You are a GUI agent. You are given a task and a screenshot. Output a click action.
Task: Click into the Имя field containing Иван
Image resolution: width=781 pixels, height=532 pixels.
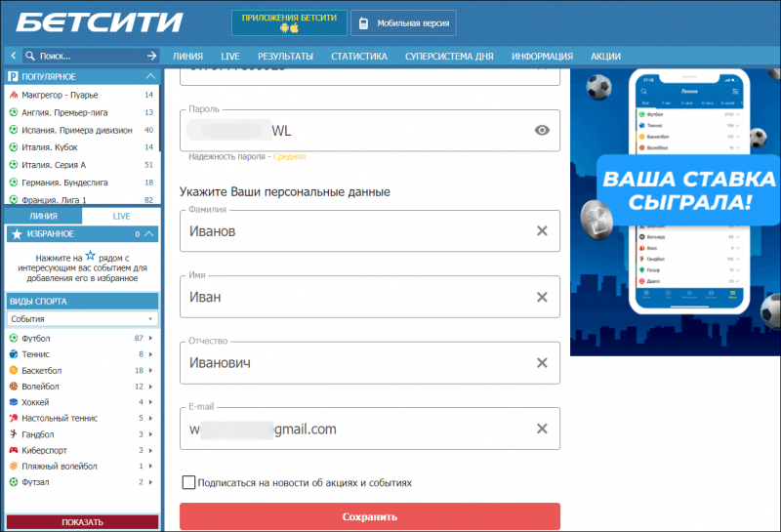pyautogui.click(x=370, y=297)
